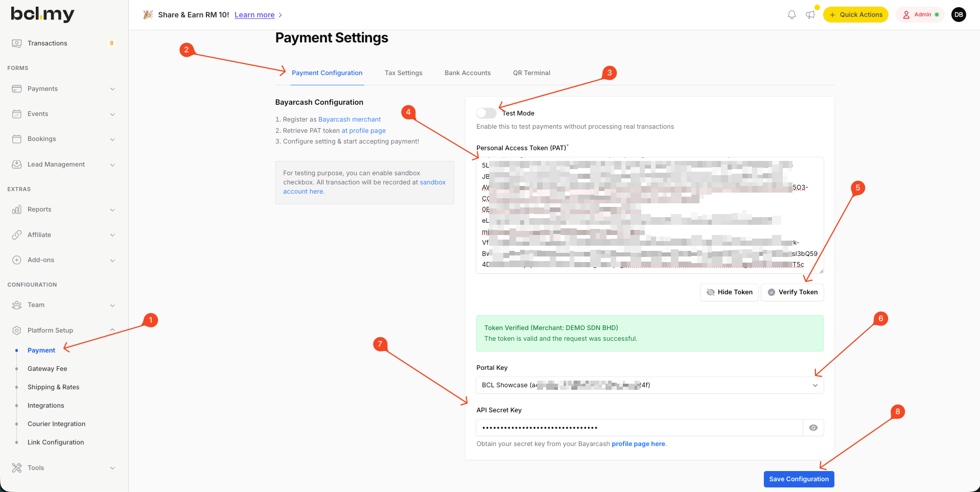Viewport: 980px width, 492px height.
Task: Switch to the Tax Settings tab
Action: point(403,73)
